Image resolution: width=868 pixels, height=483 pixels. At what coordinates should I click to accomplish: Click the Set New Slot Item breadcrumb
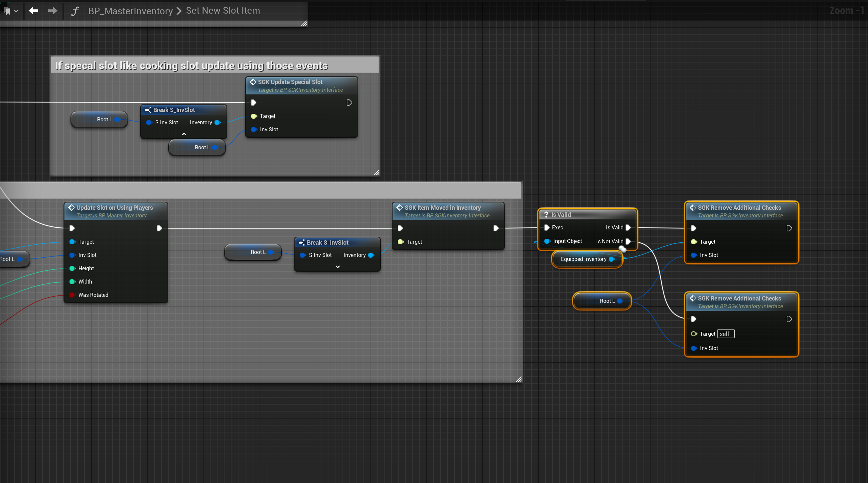pos(223,10)
